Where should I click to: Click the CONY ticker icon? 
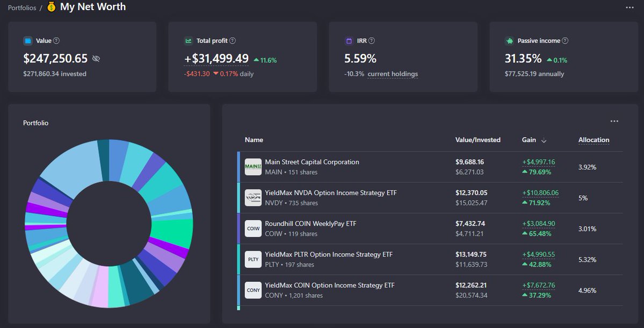[253, 290]
